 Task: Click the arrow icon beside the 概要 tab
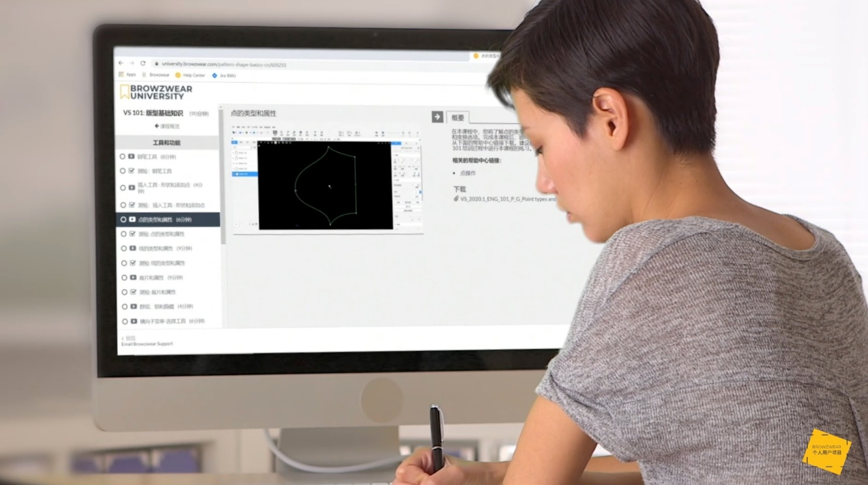click(437, 117)
